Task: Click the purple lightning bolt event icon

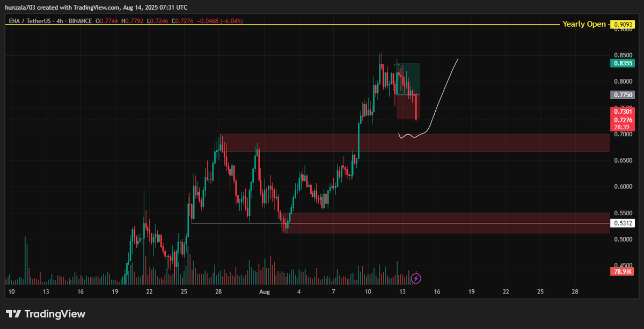Action: coord(416,278)
